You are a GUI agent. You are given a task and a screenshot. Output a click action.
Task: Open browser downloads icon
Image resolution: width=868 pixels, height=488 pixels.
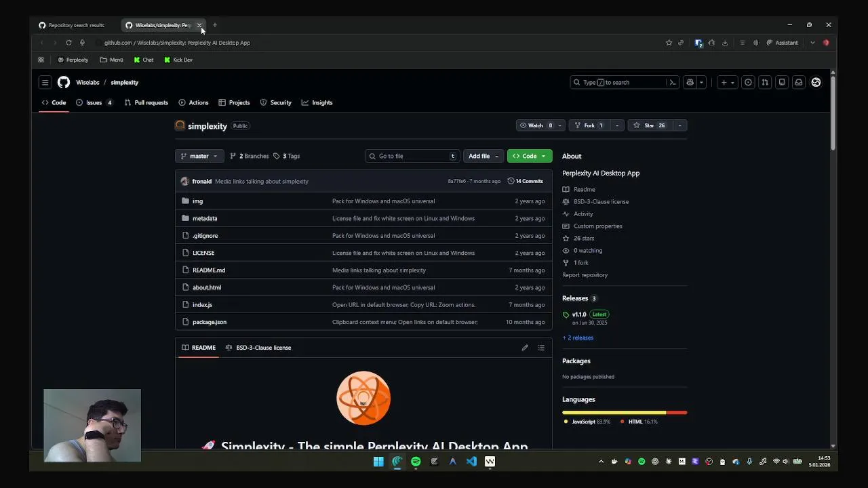tap(725, 43)
